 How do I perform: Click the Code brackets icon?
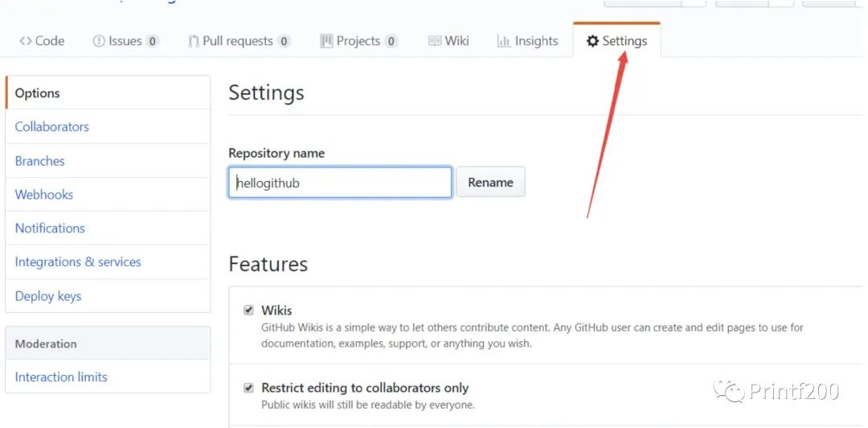point(26,41)
